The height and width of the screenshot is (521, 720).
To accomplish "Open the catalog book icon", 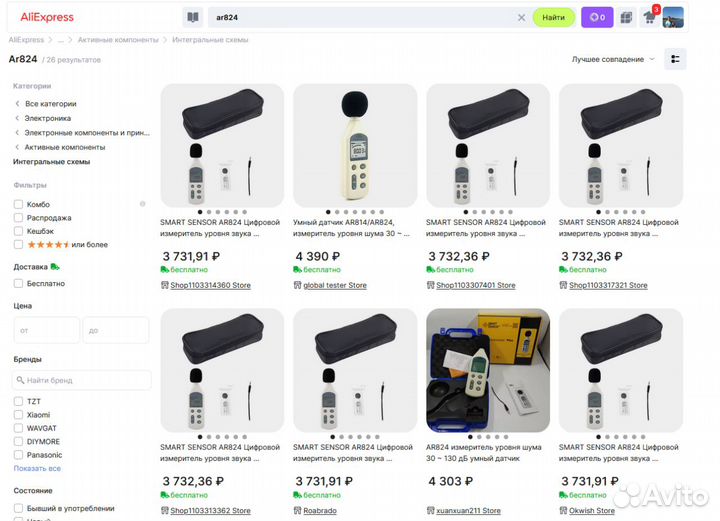I will click(193, 17).
